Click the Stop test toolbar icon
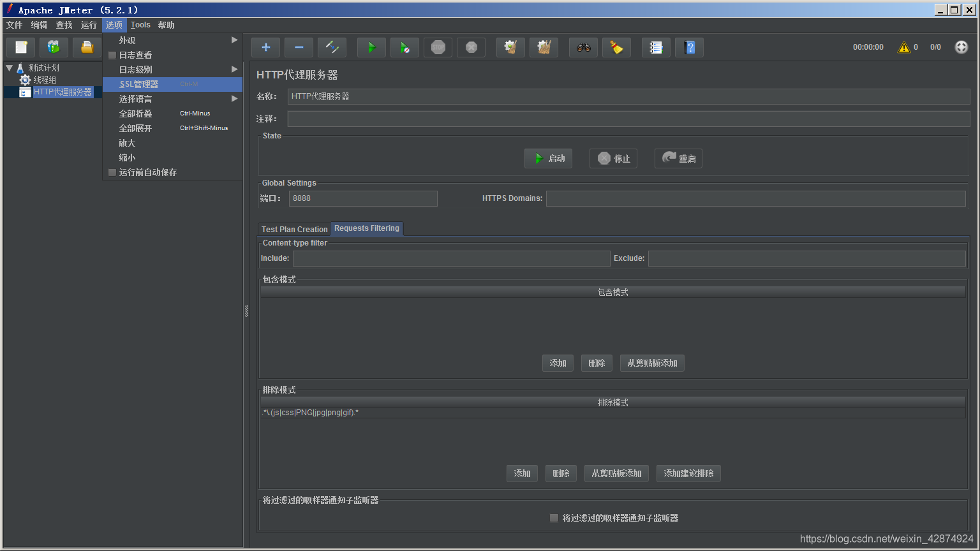This screenshot has width=980, height=551. (x=438, y=47)
